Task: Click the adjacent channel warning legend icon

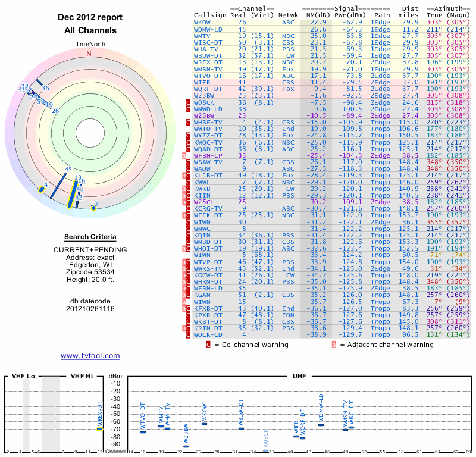Action: click(x=334, y=344)
